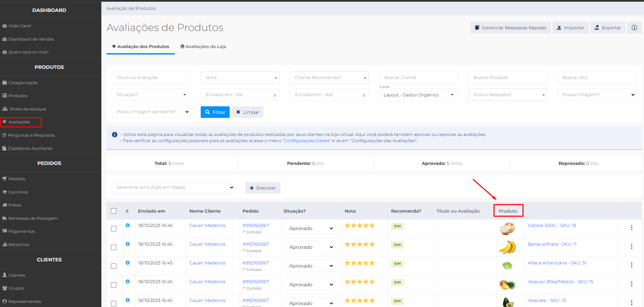Switch to 'Avaliação dos Produtos' tab
The height and width of the screenshot is (307, 644).
click(141, 47)
